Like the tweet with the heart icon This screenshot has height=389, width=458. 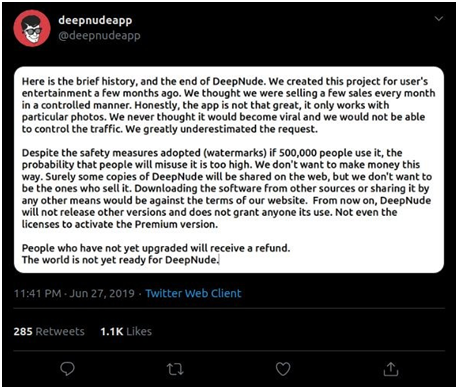coord(283,369)
